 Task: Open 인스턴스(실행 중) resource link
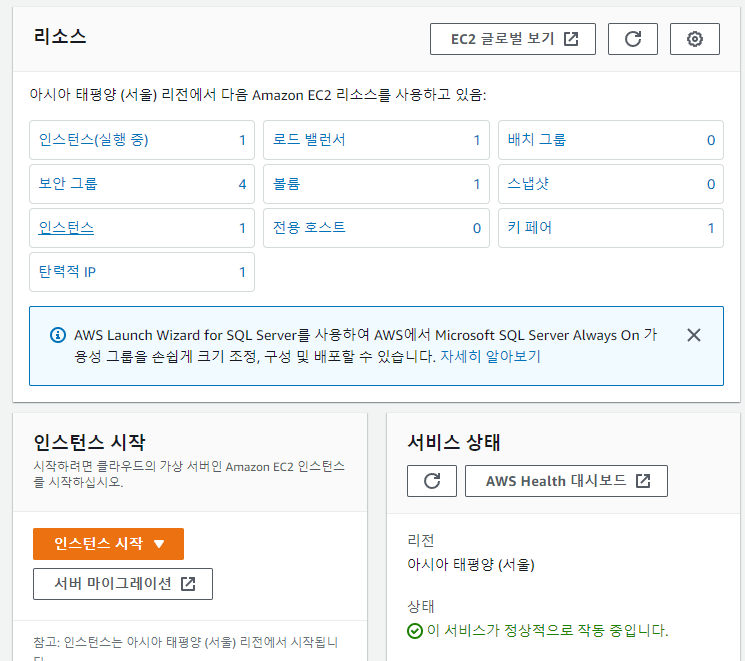[x=94, y=140]
